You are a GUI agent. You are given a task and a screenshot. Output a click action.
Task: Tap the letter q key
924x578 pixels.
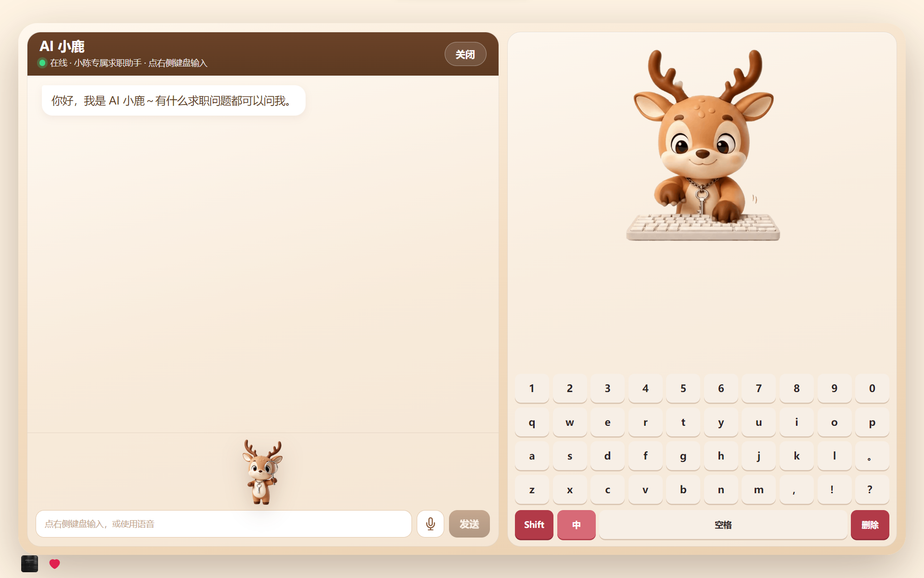coord(532,422)
